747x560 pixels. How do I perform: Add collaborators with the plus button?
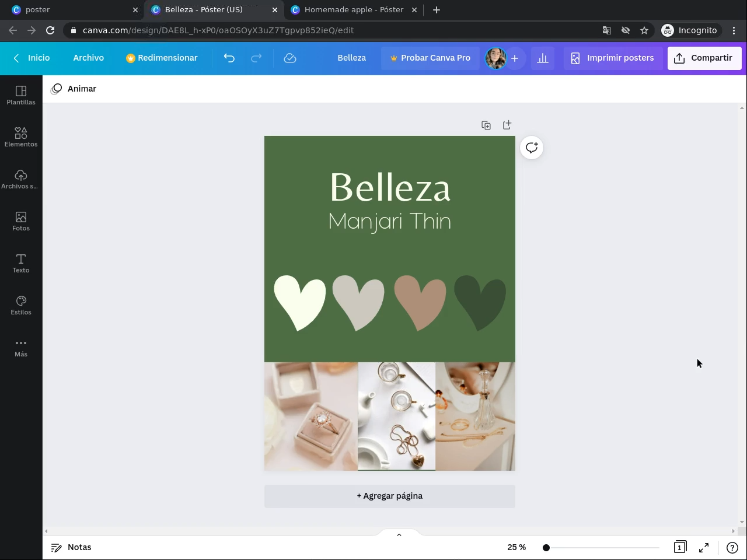point(515,58)
